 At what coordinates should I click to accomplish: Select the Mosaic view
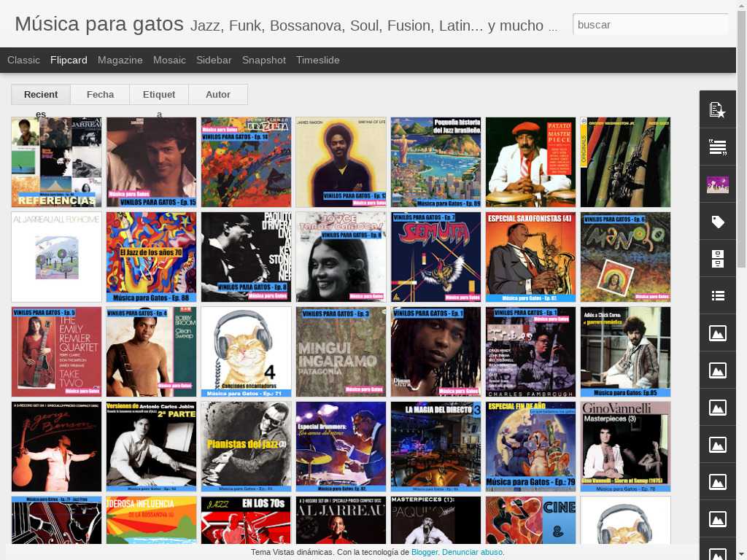pos(169,60)
